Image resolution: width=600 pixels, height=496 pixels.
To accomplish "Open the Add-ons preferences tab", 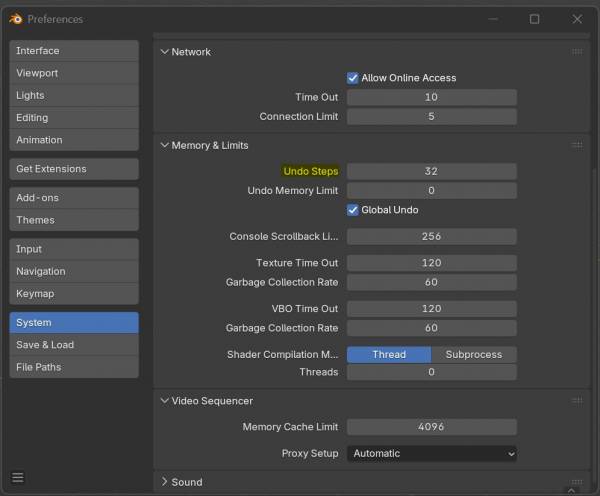I will tap(74, 198).
